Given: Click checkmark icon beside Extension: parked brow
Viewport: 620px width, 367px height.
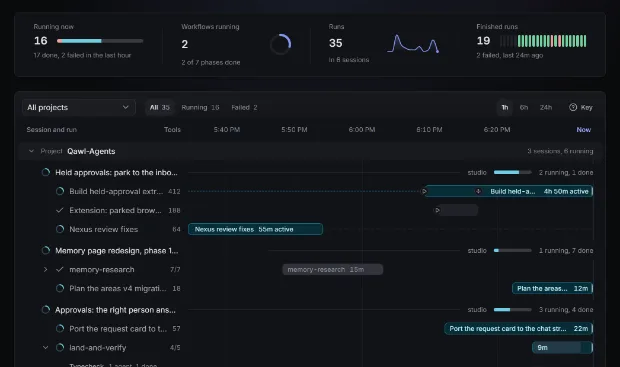Looking at the screenshot, I should point(60,210).
